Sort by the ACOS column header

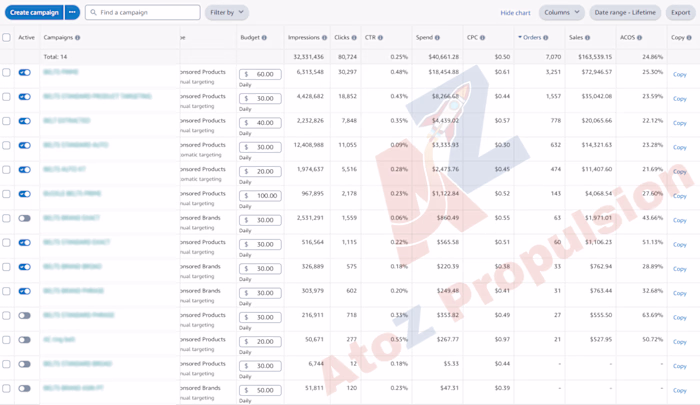(627, 38)
